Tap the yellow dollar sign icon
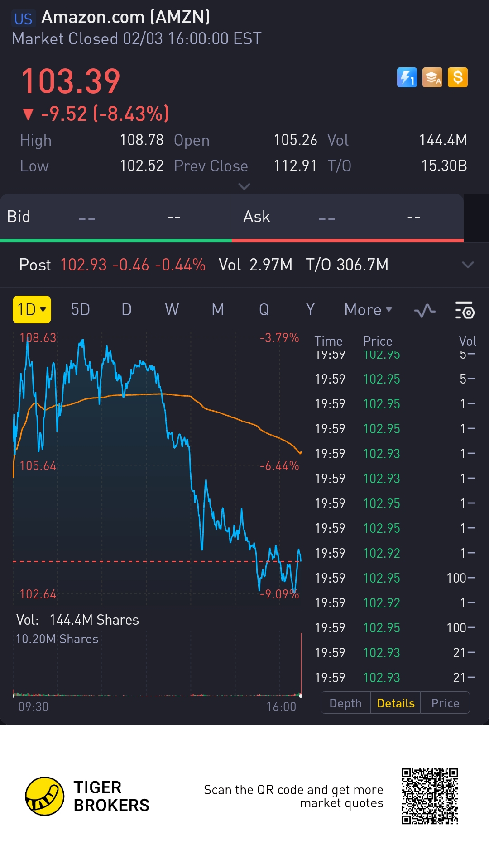 click(x=458, y=77)
